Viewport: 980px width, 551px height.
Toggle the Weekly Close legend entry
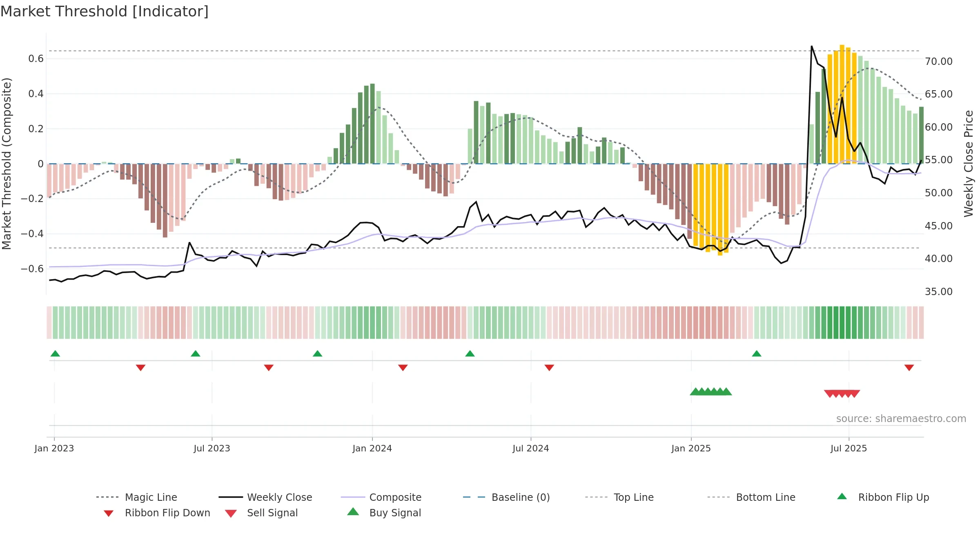[x=265, y=497]
